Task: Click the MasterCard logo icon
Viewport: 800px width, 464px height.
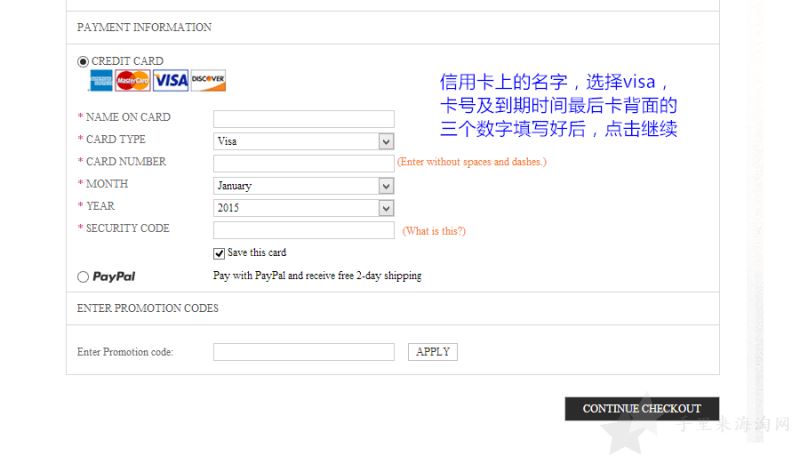Action: pos(133,81)
